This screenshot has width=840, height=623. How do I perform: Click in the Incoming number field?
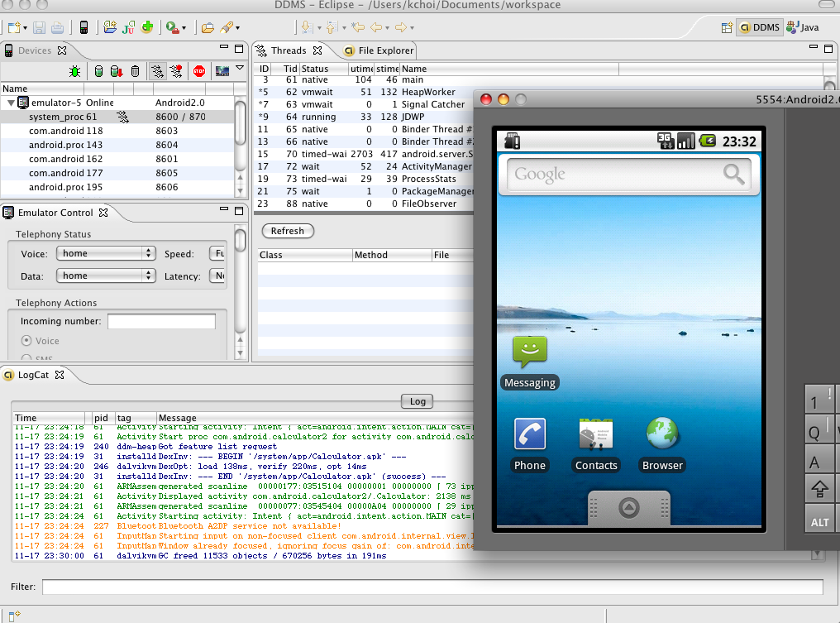point(161,321)
